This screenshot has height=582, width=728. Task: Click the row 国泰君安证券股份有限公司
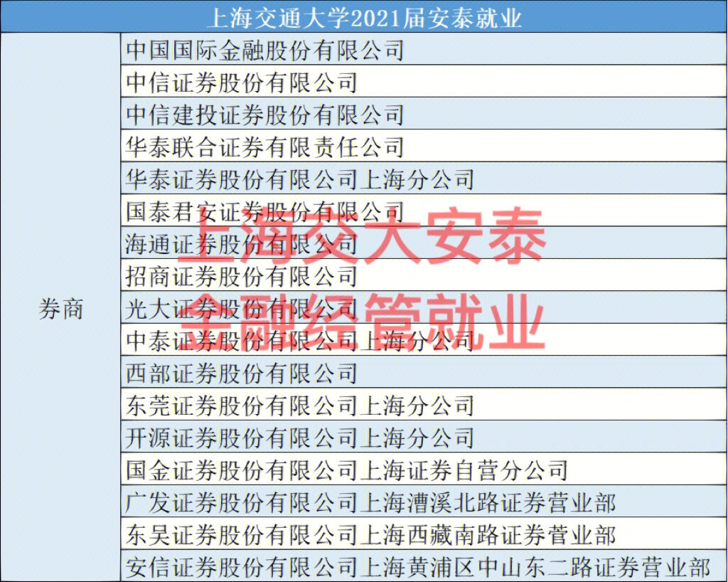[424, 211]
